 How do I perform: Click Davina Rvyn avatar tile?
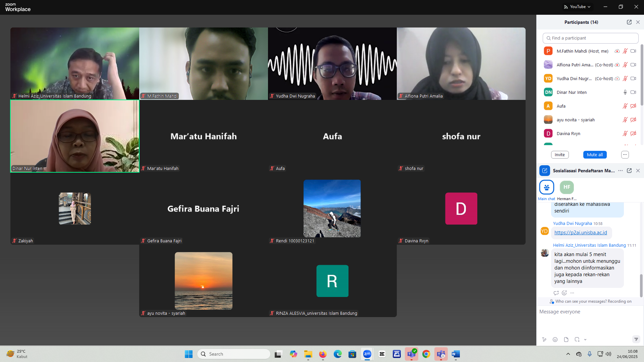point(461,208)
